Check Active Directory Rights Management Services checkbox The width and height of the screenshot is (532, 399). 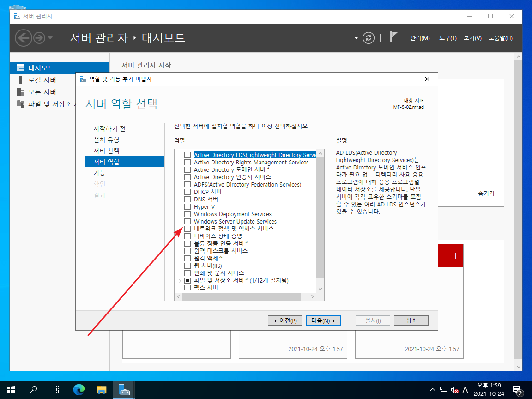187,163
